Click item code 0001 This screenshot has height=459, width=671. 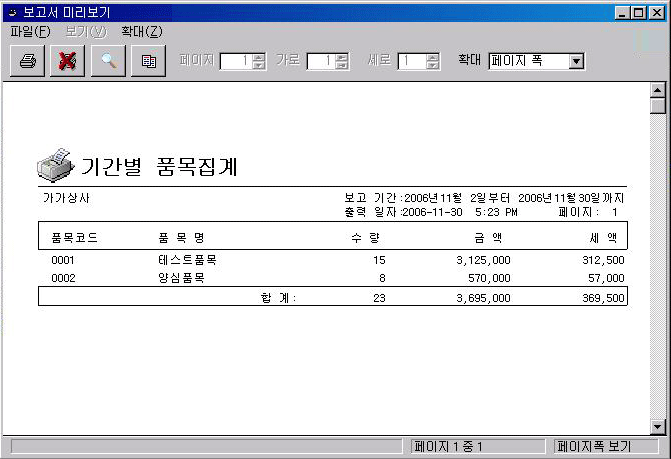tap(63, 260)
